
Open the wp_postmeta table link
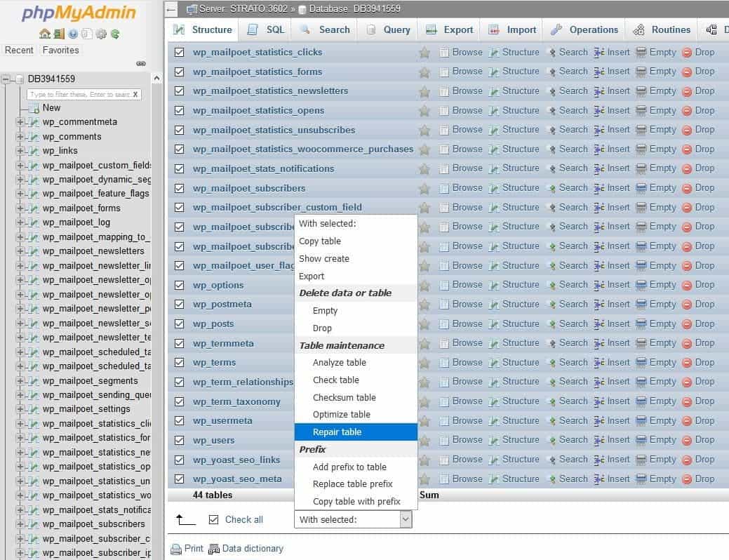point(222,304)
